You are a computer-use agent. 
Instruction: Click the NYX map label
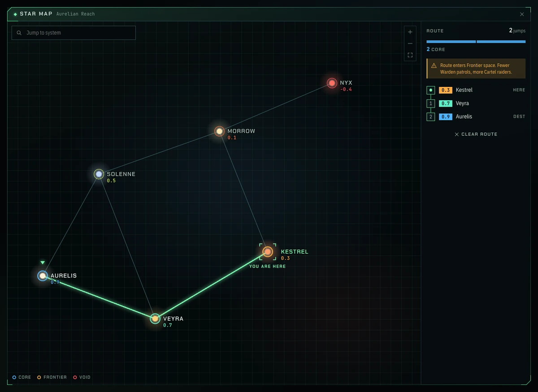click(346, 83)
